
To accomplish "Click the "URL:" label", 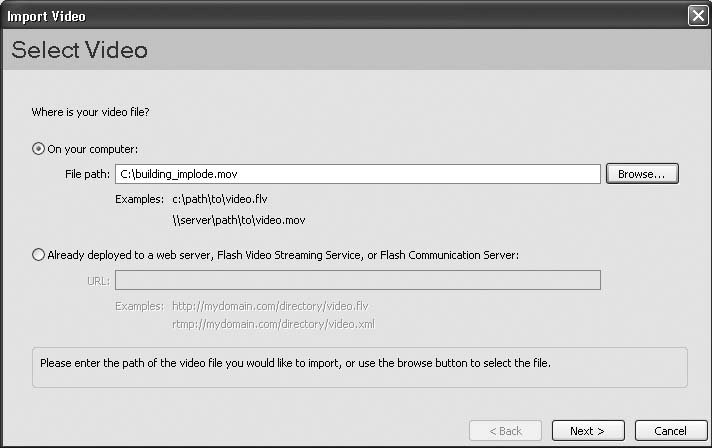I will [x=97, y=280].
